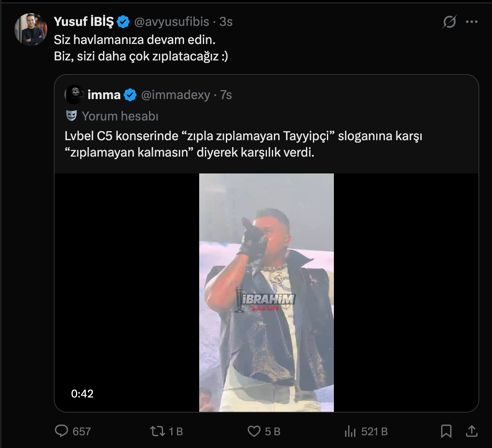Image resolution: width=492 pixels, height=448 pixels.
Task: Open the @immadexy handle
Action: click(x=175, y=95)
